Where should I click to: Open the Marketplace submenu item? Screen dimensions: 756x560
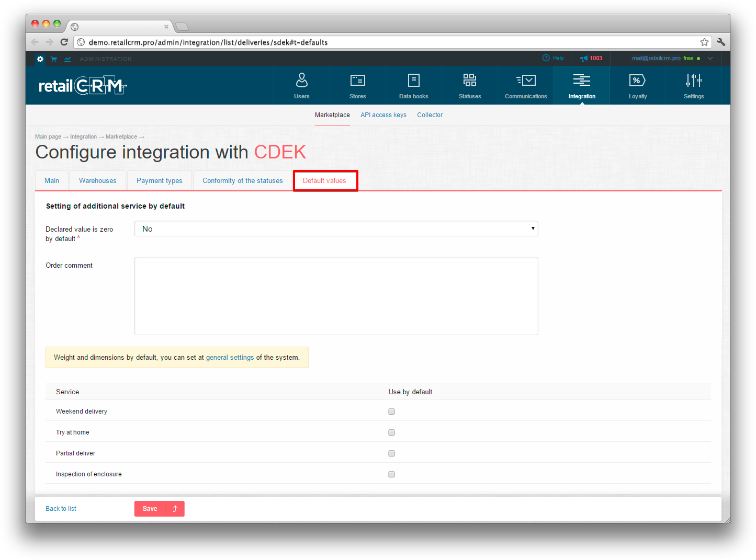(332, 115)
